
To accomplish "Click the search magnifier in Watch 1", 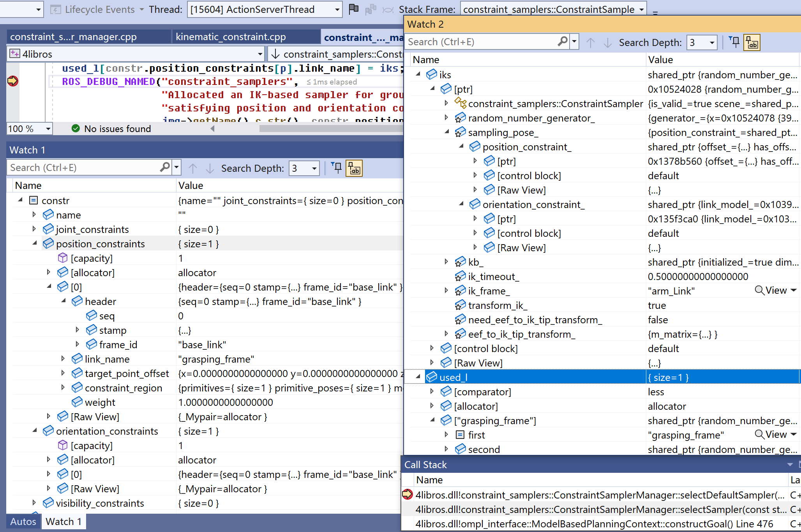I will tap(165, 167).
